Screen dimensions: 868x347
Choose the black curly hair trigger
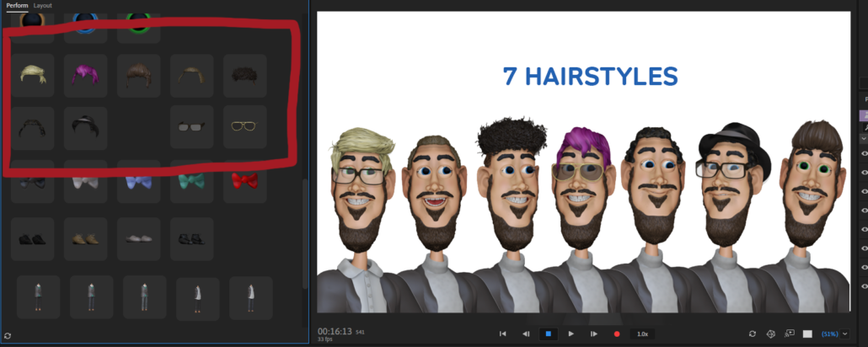pos(245,76)
